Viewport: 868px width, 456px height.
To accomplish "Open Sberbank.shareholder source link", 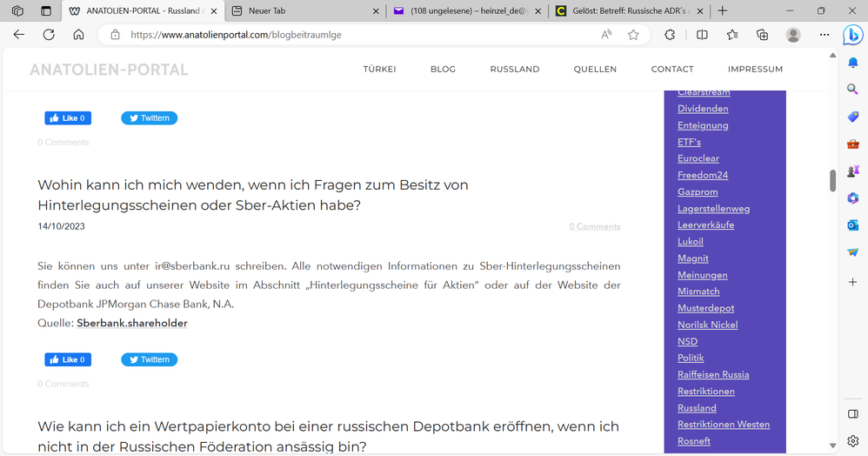I will (132, 323).
